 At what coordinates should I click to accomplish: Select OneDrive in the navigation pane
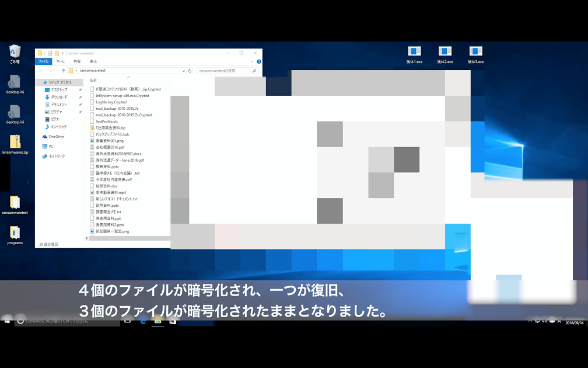coord(56,137)
